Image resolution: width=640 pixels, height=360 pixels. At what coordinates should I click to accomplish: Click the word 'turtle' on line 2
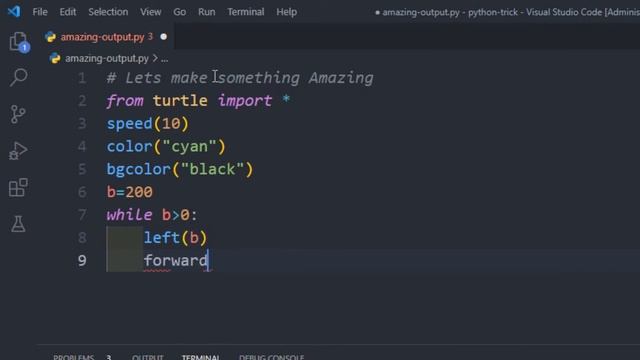tap(180, 100)
